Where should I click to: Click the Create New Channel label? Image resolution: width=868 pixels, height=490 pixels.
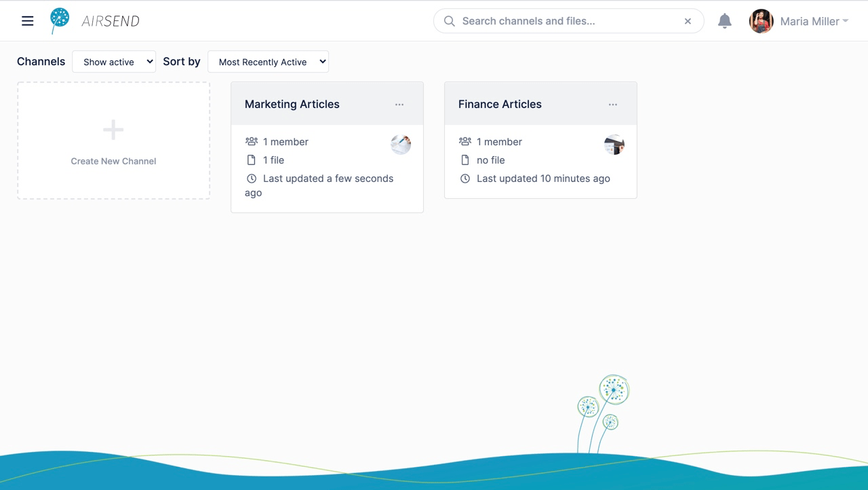click(113, 161)
